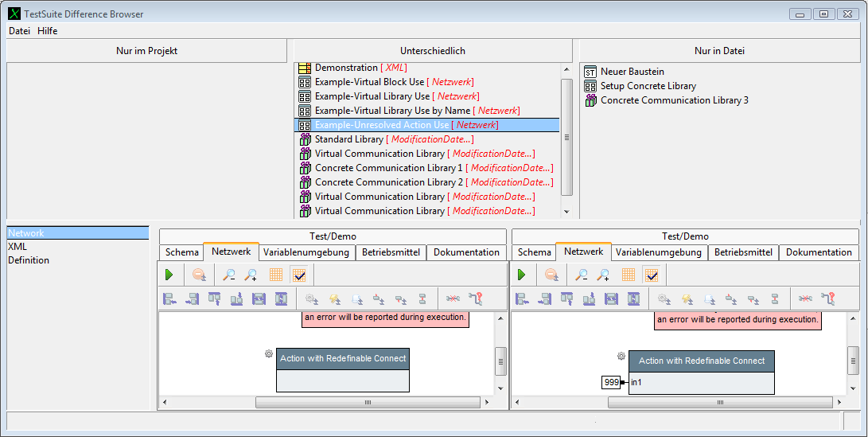Viewport: 868px width, 437px height.
Task: Open the Datei menu
Action: point(19,31)
